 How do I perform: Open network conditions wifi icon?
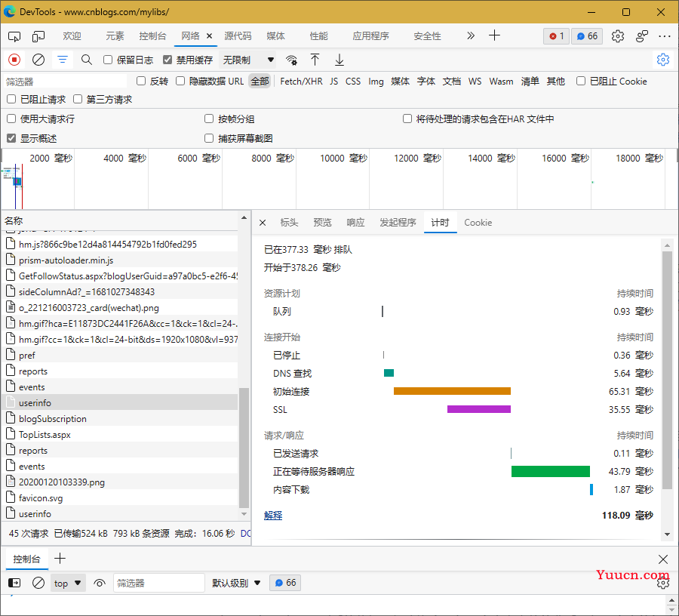tap(291, 60)
